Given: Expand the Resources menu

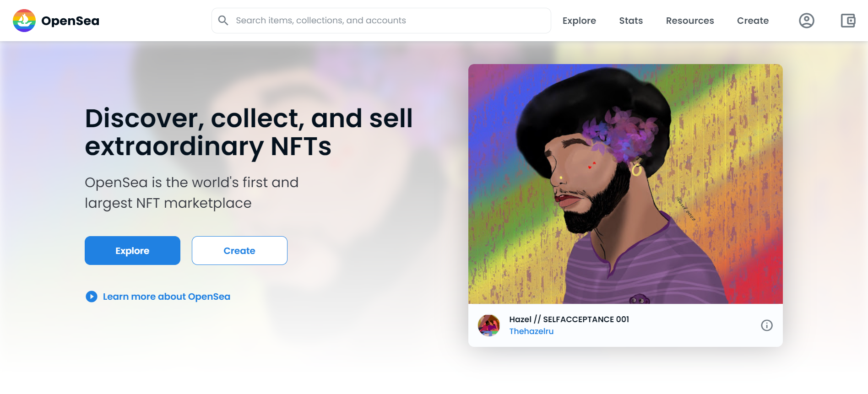Looking at the screenshot, I should click(689, 21).
